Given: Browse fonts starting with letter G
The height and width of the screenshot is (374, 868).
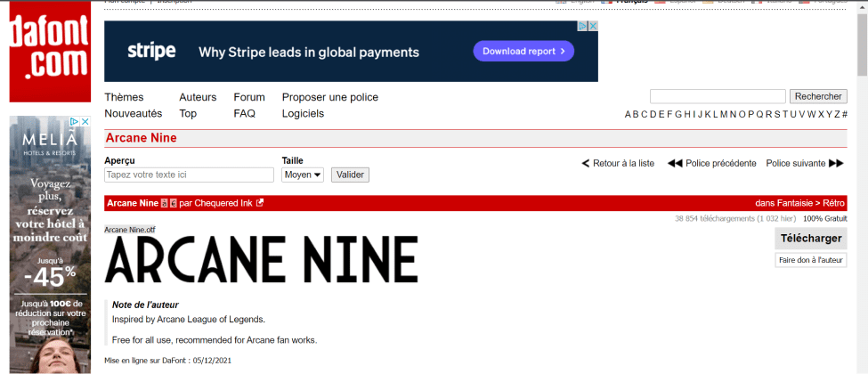Looking at the screenshot, I should point(678,115).
